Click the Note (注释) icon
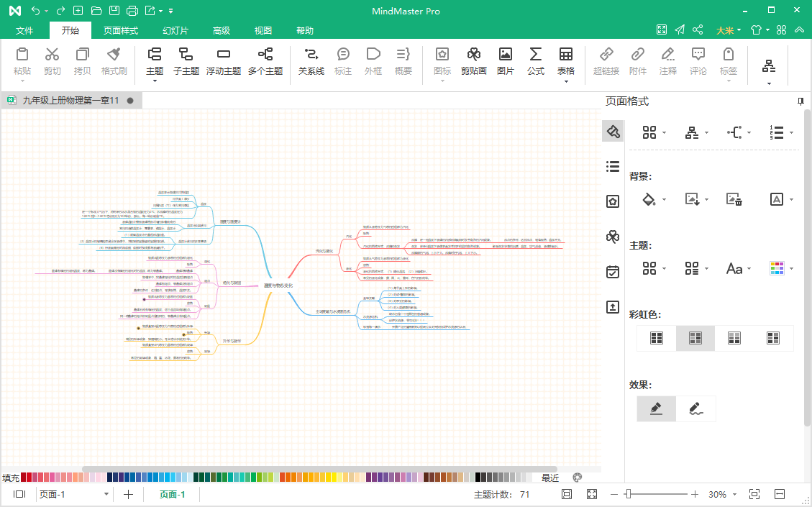 (x=668, y=55)
